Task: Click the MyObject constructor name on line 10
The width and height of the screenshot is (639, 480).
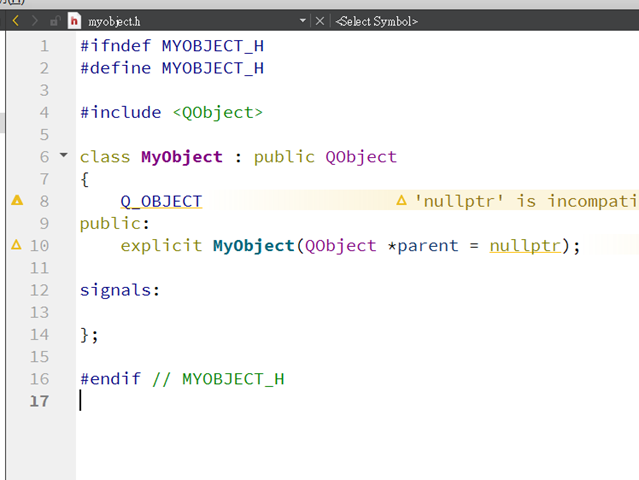Action: tap(253, 246)
